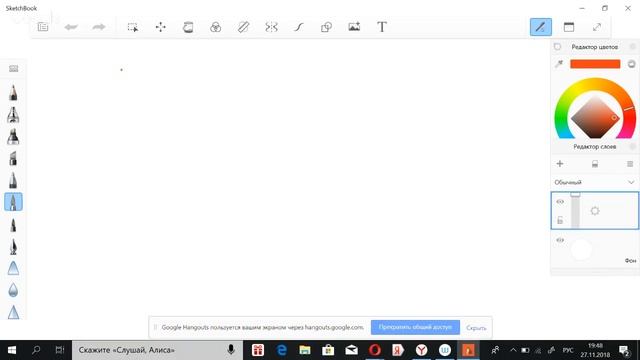Screen dimensions: 640x360
Task: Choose the water drop blur brush
Action: pos(13,290)
